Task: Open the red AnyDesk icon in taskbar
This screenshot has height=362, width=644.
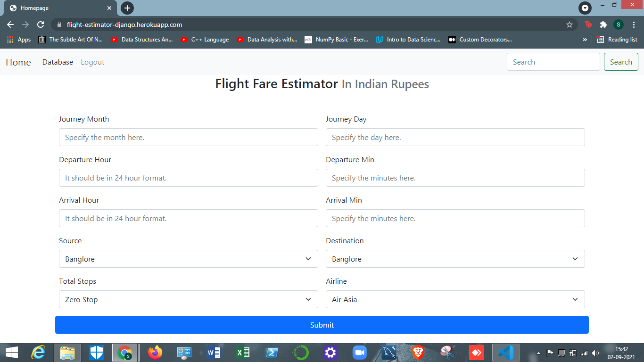Action: 477,352
